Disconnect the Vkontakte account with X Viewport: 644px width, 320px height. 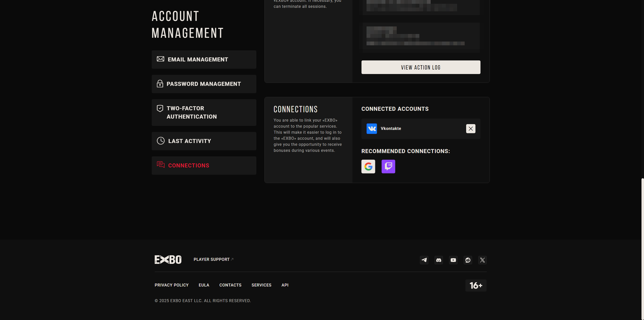(x=471, y=129)
